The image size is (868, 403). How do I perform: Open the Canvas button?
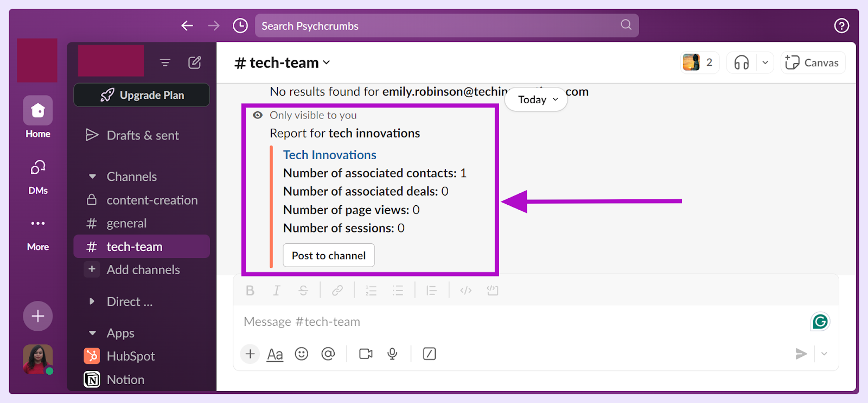tap(813, 62)
